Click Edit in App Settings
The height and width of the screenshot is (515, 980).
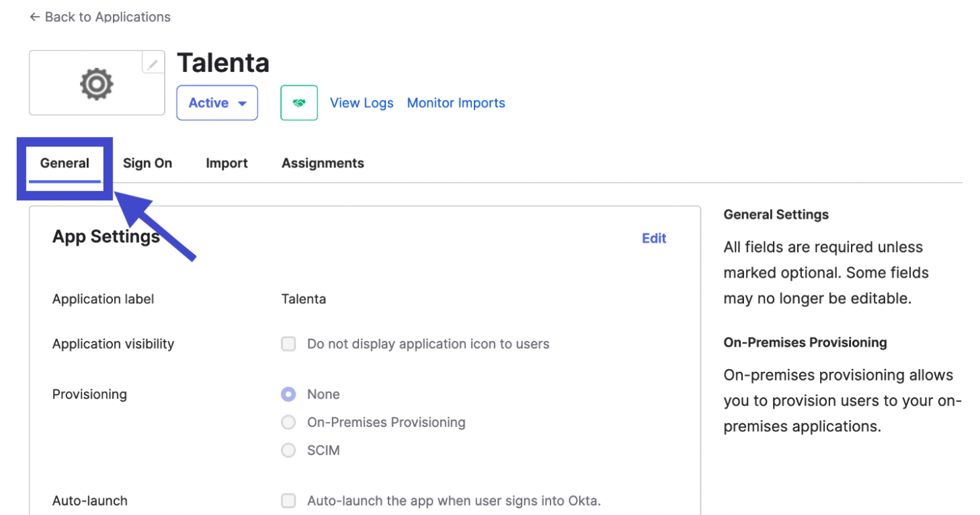pyautogui.click(x=653, y=238)
